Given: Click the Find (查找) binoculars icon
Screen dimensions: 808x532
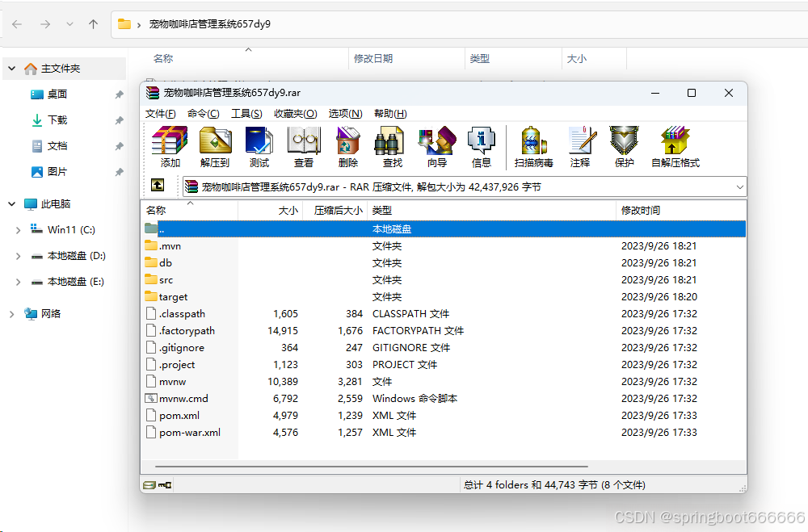Looking at the screenshot, I should click(x=393, y=147).
